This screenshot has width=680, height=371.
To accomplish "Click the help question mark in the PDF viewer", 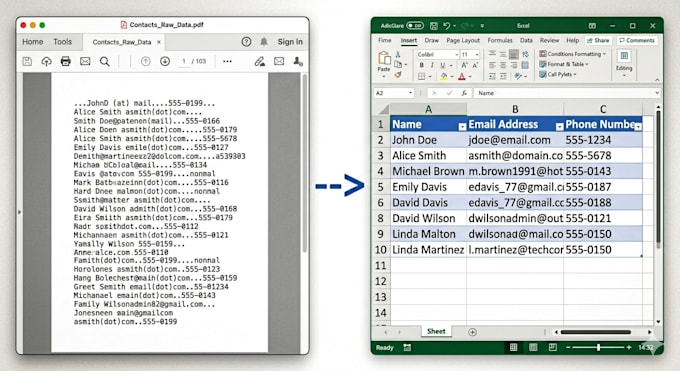I will [x=246, y=42].
